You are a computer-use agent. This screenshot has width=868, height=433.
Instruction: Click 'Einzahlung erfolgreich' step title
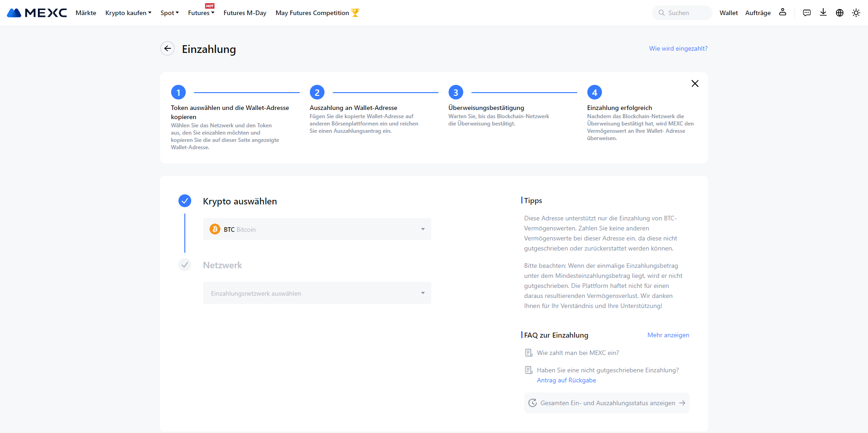(620, 108)
